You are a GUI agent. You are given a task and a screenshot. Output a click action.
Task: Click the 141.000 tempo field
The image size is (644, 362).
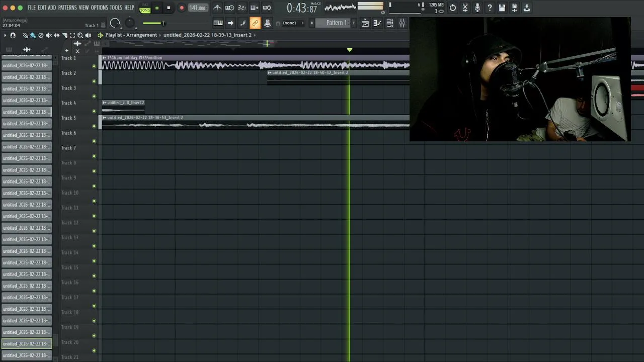point(198,8)
